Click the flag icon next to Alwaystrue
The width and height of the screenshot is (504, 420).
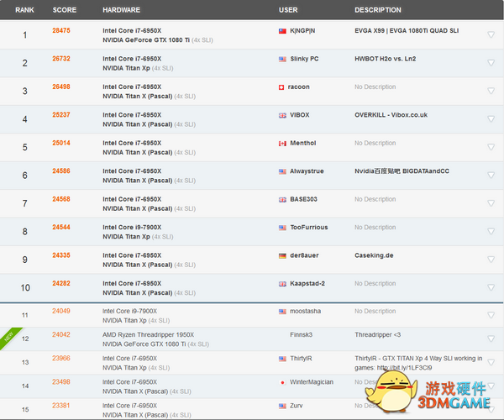[x=282, y=171]
